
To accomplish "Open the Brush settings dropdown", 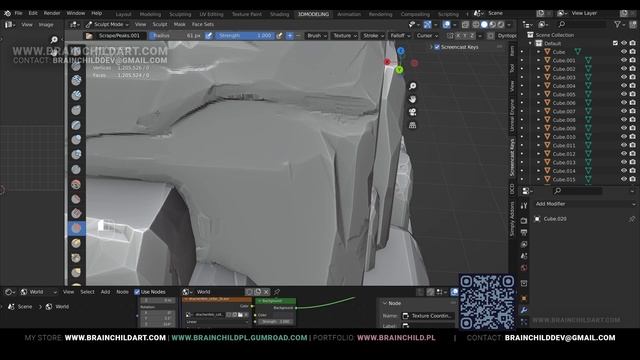I will (316, 36).
